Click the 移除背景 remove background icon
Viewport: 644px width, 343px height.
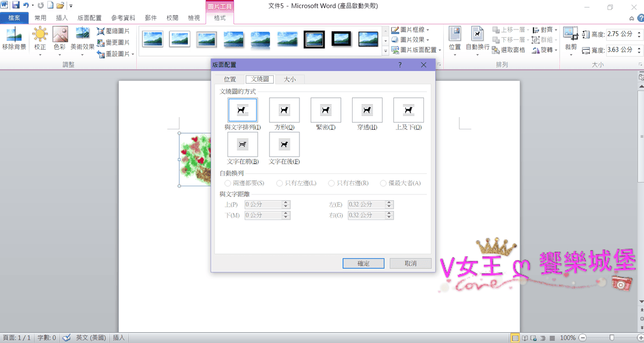point(14,35)
